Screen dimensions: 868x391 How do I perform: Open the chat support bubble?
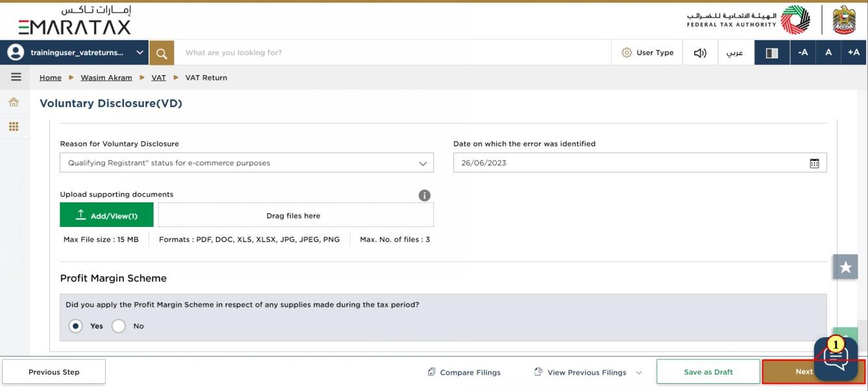[x=836, y=359]
